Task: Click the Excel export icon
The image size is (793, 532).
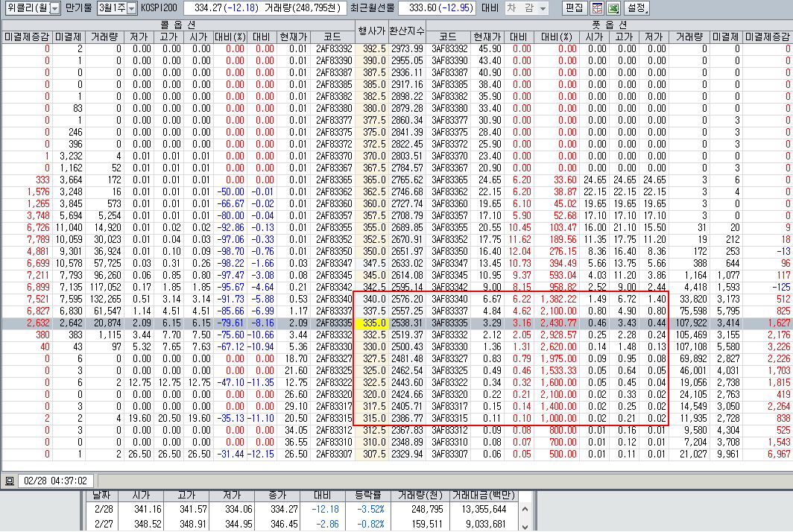Action: tap(613, 8)
